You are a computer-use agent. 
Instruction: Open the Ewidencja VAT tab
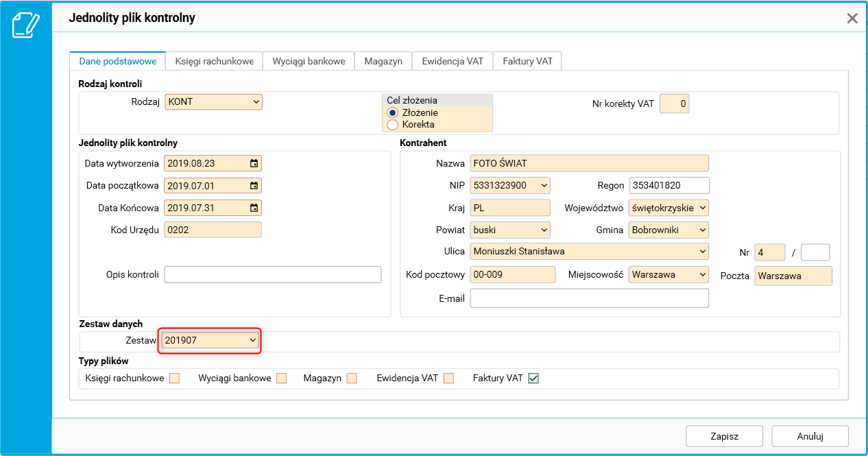click(x=453, y=61)
